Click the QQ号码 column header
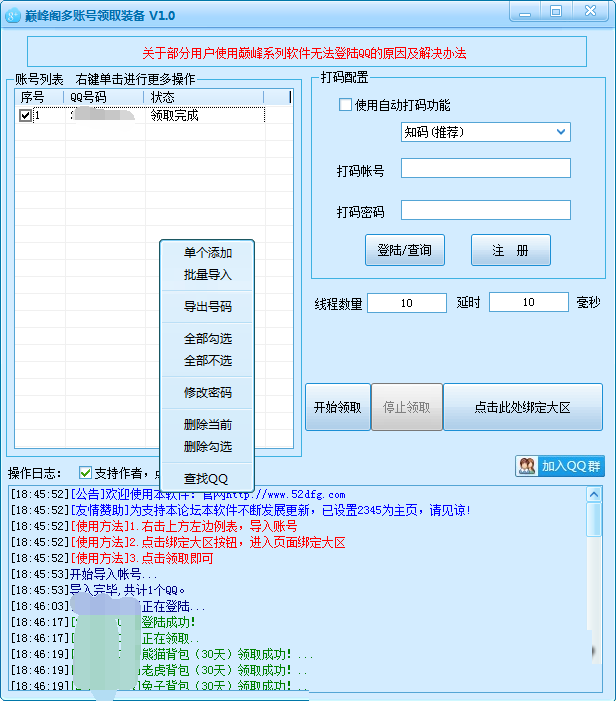The image size is (616, 701). 103,97
